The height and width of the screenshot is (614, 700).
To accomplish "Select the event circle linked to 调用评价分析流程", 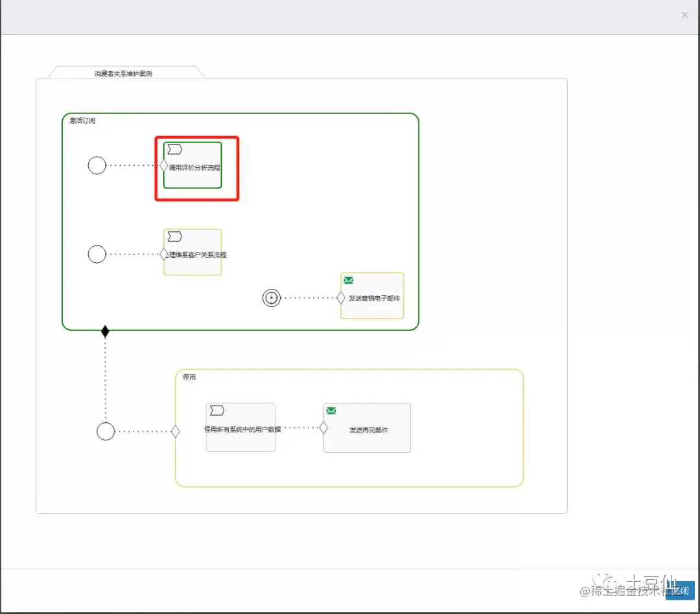I will point(97,166).
